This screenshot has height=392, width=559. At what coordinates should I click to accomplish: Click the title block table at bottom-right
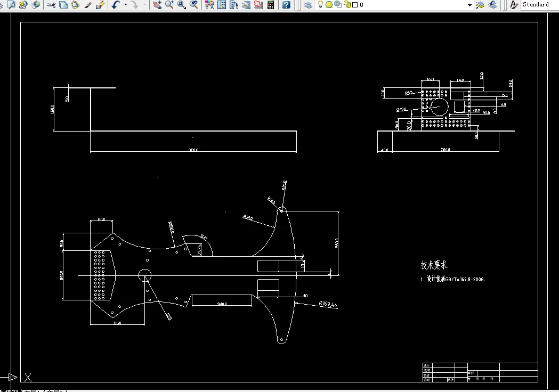click(480, 372)
